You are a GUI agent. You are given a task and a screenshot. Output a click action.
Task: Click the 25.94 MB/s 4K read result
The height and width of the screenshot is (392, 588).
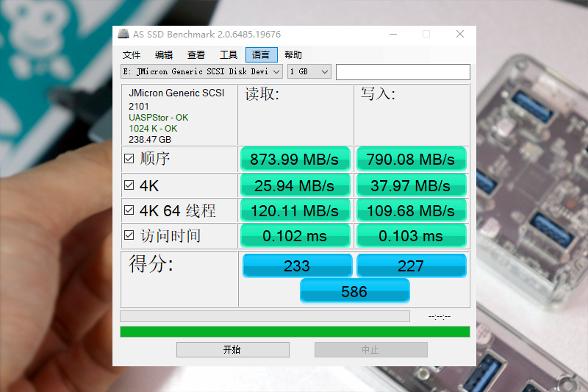(295, 185)
